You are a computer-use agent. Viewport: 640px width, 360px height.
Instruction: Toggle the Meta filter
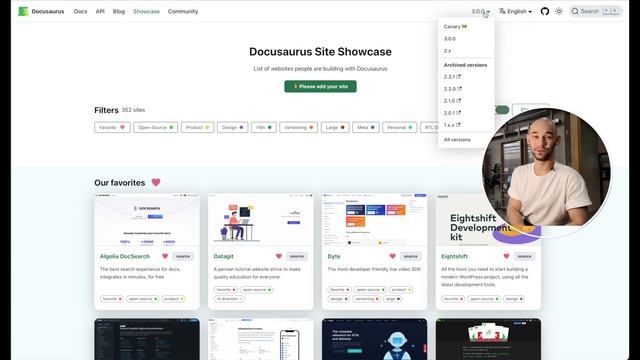(x=366, y=127)
